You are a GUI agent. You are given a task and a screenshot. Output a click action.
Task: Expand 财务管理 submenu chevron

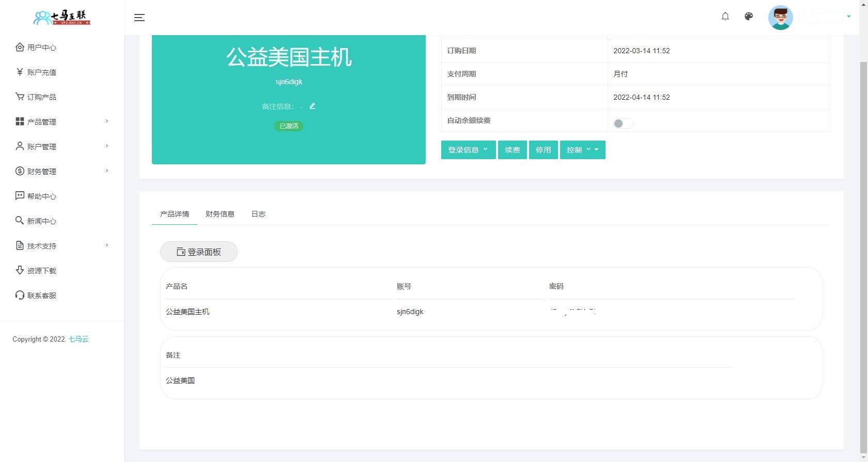click(x=107, y=171)
